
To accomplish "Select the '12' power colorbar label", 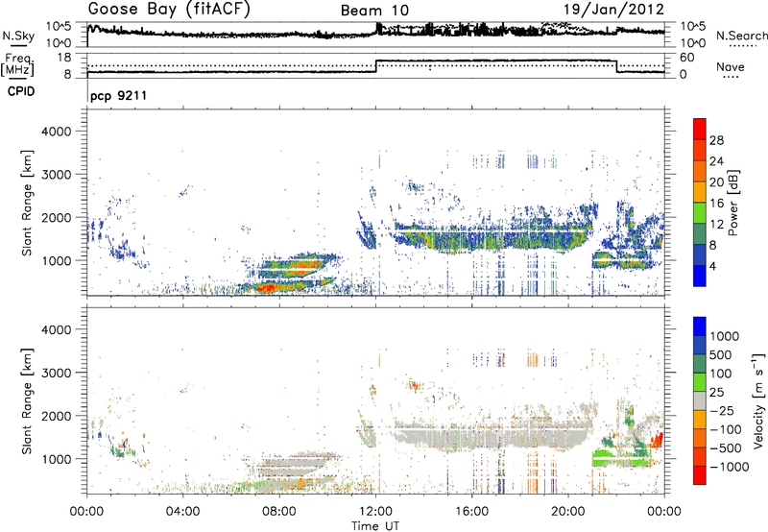I will tap(716, 224).
